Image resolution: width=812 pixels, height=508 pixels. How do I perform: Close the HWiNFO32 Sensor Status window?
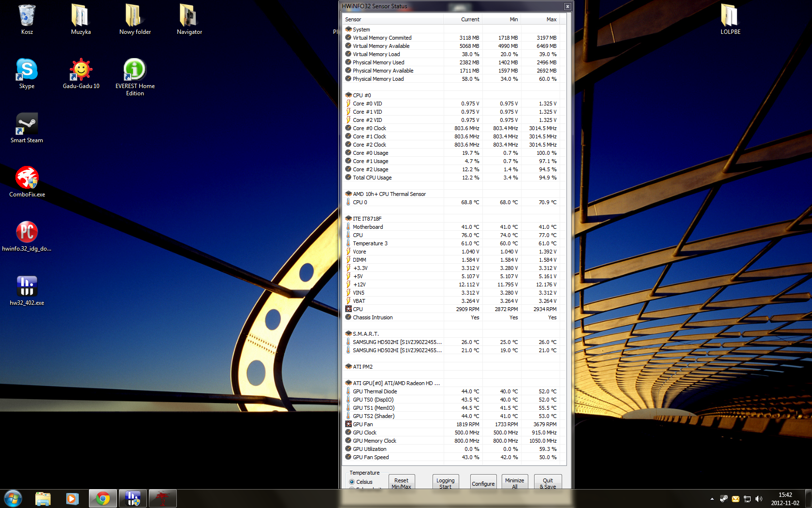point(567,6)
